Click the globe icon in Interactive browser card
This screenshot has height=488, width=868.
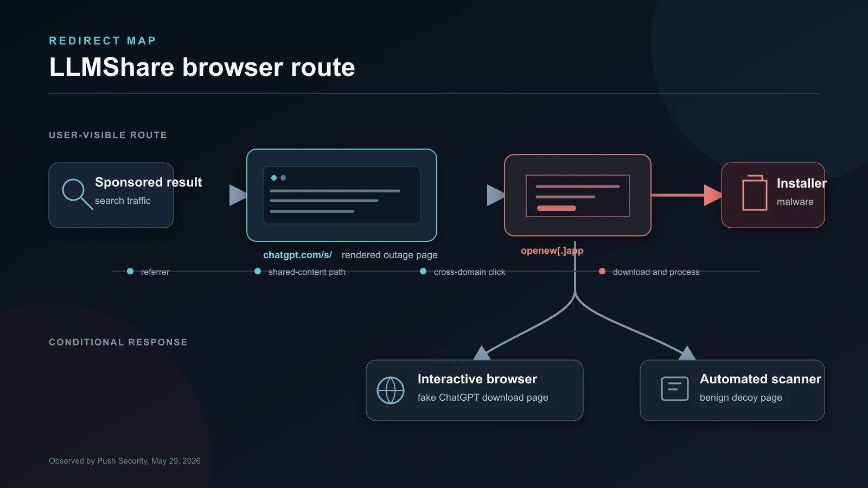point(391,390)
